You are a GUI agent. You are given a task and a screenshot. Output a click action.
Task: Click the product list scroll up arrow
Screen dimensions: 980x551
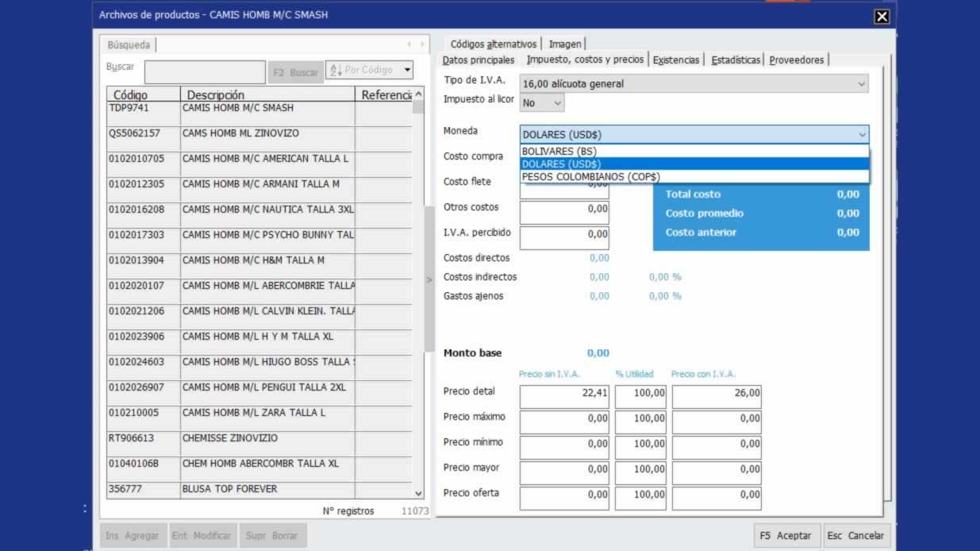click(419, 94)
